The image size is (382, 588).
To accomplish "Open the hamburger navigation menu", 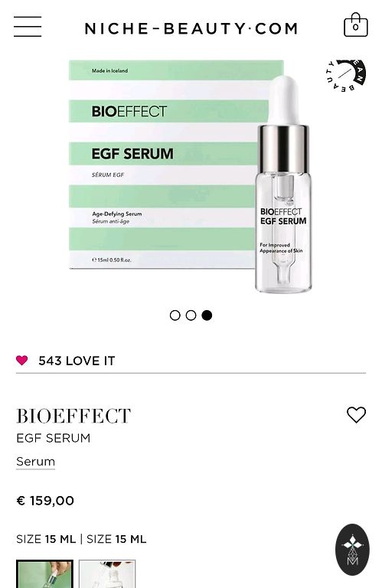I will (28, 27).
